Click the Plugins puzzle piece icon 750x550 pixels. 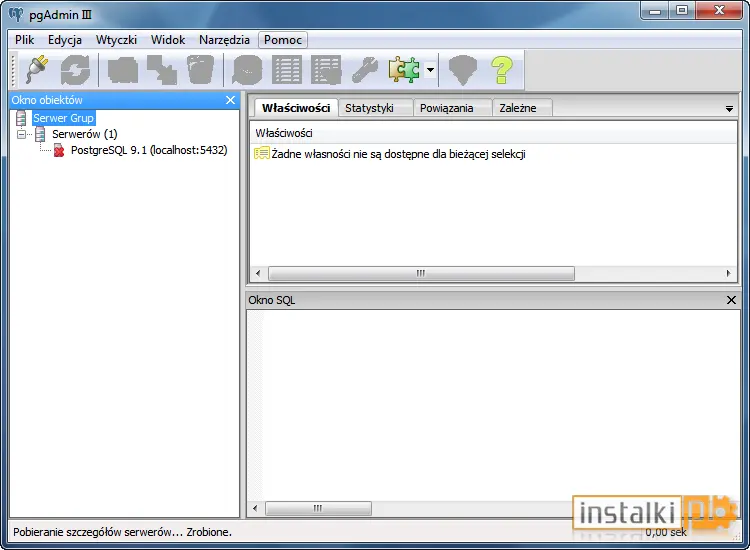point(404,70)
